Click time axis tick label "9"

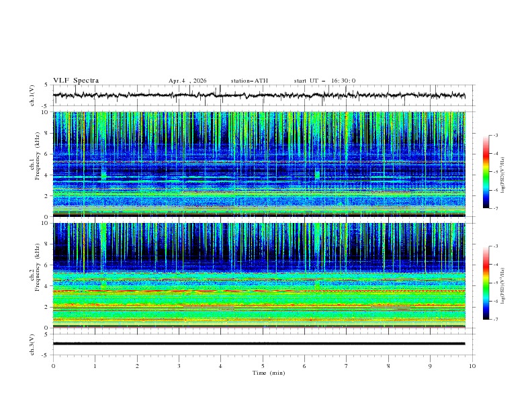coord(430,366)
